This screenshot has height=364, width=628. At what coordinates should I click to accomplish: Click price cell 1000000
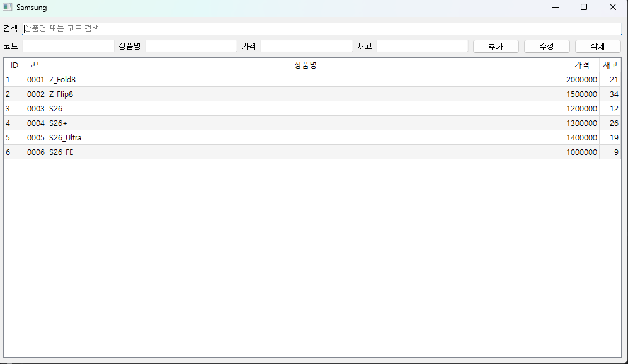click(x=581, y=152)
